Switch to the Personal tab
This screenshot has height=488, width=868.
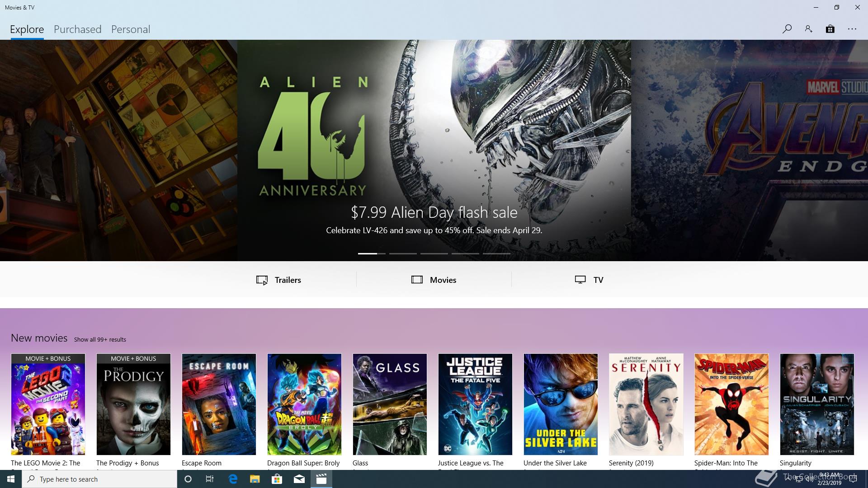pos(131,29)
